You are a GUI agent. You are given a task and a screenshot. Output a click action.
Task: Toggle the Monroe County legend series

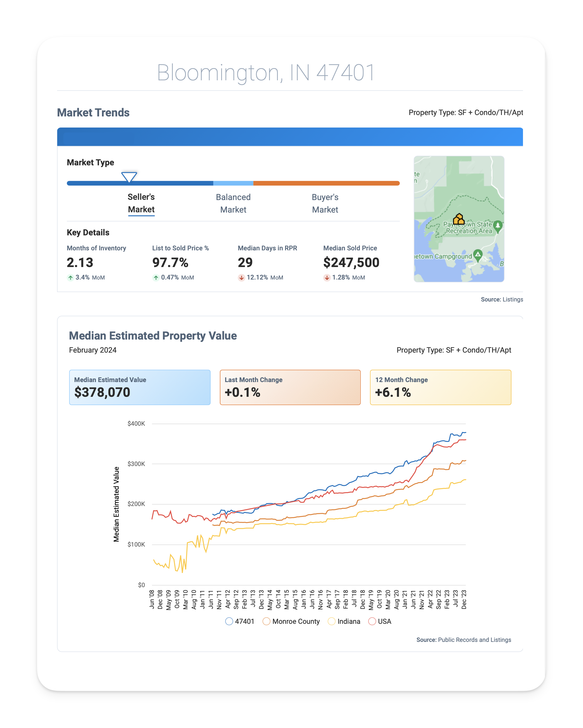[291, 621]
